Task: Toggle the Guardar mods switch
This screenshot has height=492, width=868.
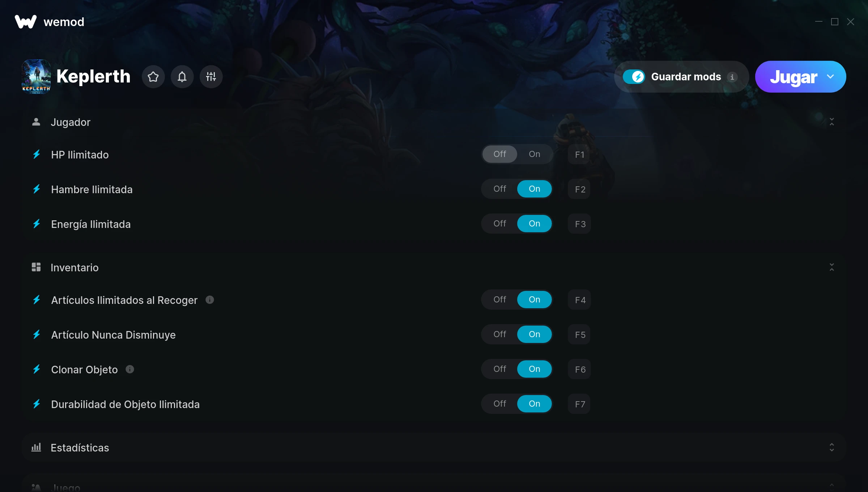Action: pyautogui.click(x=634, y=77)
